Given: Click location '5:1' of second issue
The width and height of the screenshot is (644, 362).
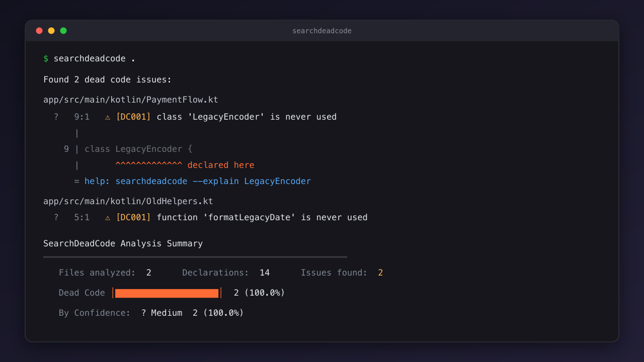Looking at the screenshot, I should pos(82,217).
